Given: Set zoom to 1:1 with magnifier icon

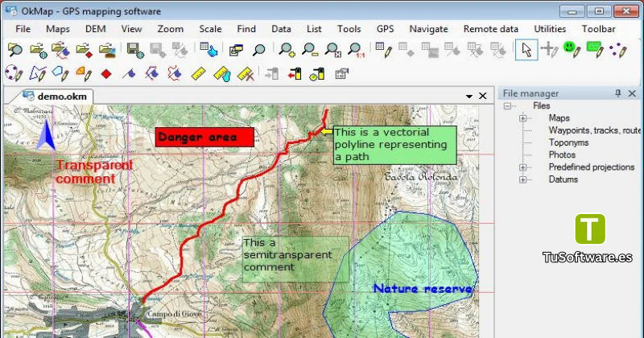Looking at the screenshot, I should coord(356,50).
